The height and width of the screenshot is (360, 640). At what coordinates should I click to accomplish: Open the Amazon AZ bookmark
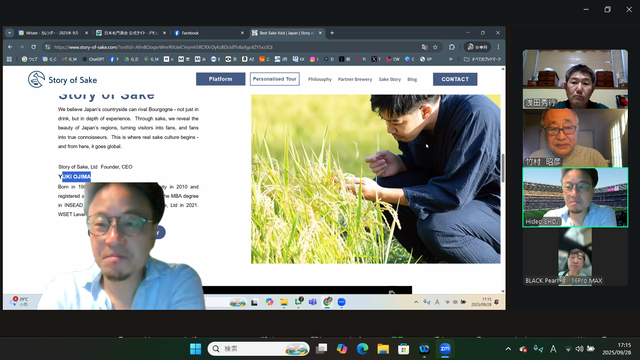click(x=248, y=59)
